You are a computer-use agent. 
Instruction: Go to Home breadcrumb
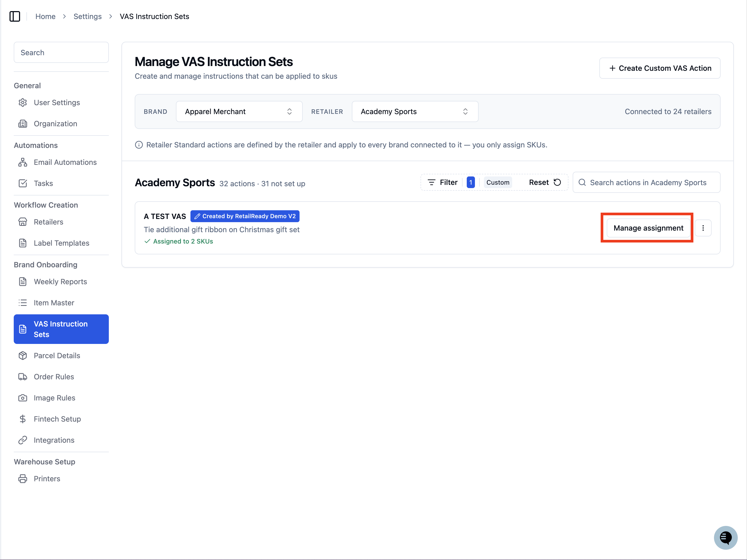[x=45, y=16]
